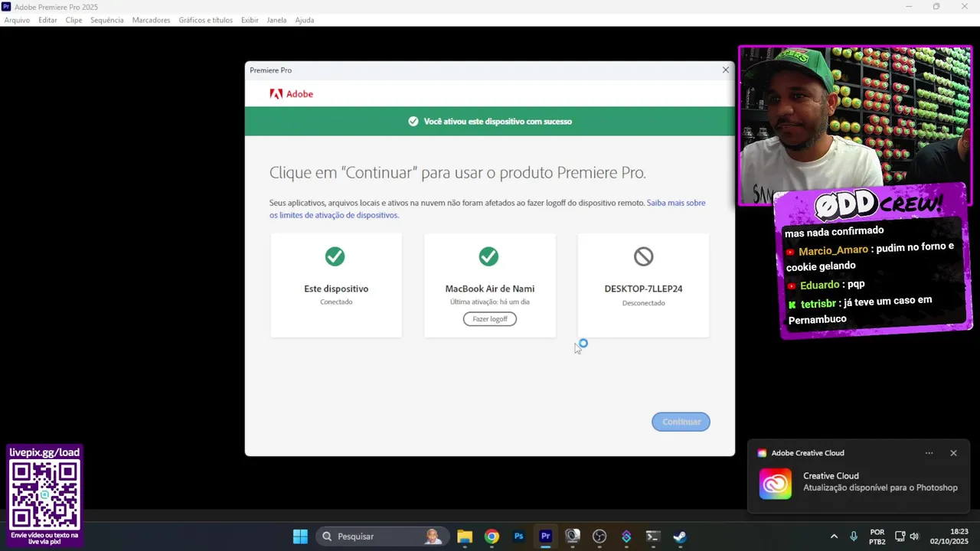Open File Explorer from the taskbar
Viewport: 980px width, 551px height.
465,536
